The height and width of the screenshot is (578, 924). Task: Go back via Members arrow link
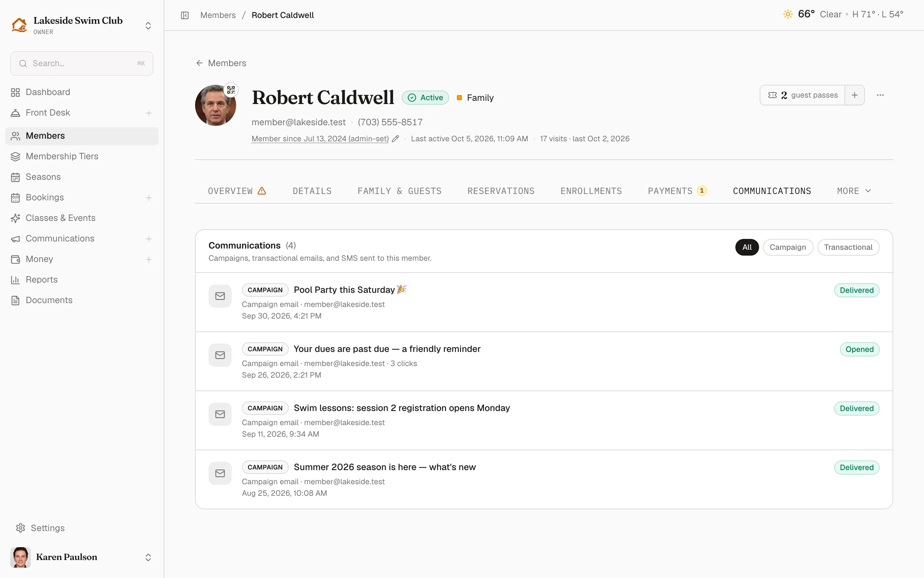pyautogui.click(x=221, y=63)
